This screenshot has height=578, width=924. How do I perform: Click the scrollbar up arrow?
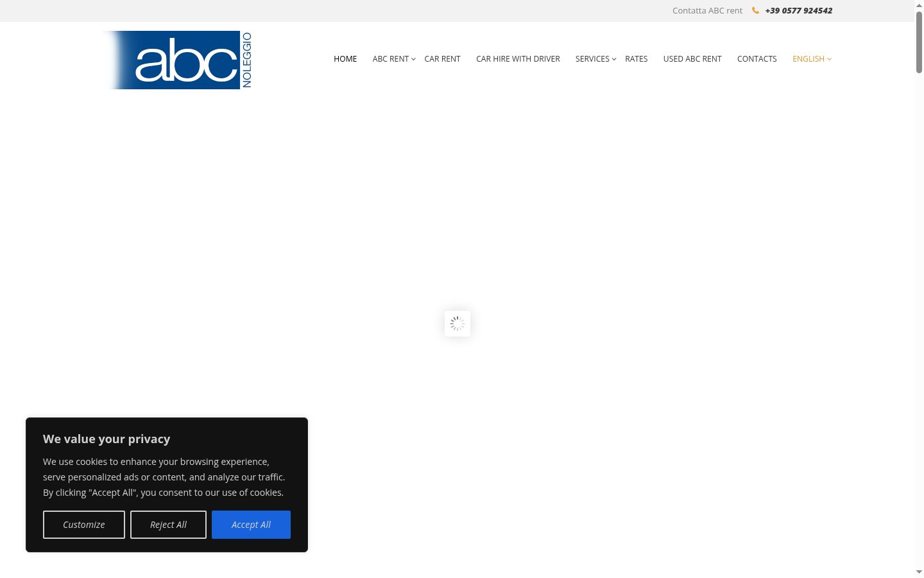[x=919, y=5]
